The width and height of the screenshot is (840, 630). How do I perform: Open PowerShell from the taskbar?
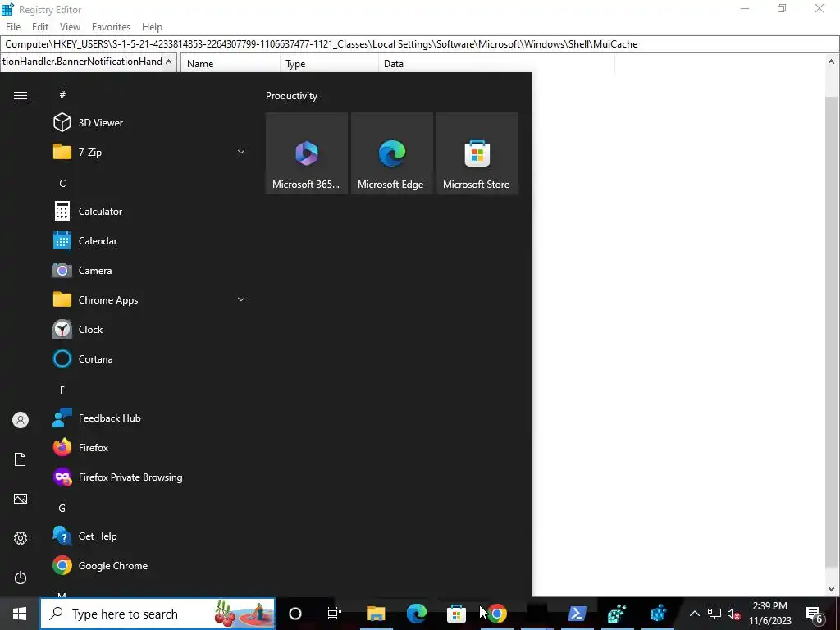[577, 614]
